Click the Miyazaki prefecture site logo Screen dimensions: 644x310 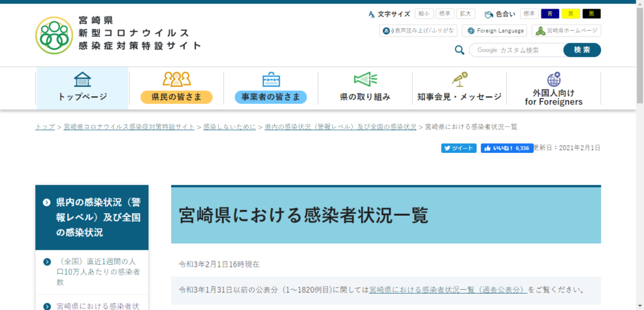[53, 35]
